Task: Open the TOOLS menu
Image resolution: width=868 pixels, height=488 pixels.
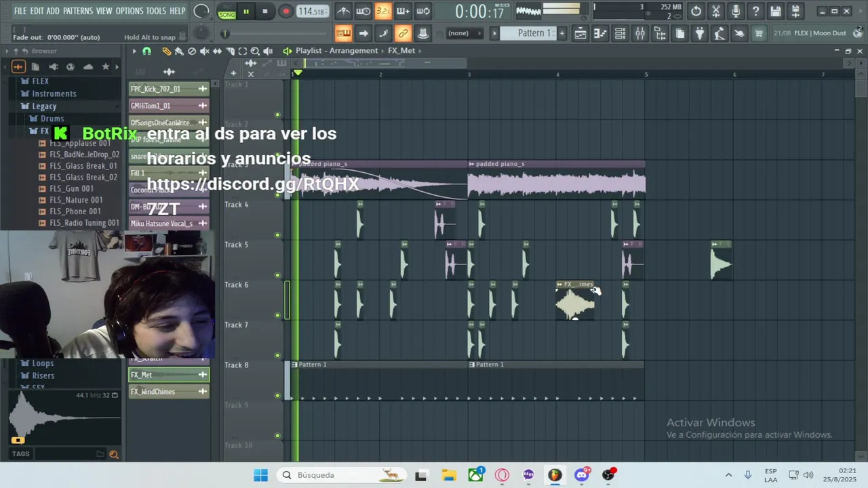Action: pos(156,11)
